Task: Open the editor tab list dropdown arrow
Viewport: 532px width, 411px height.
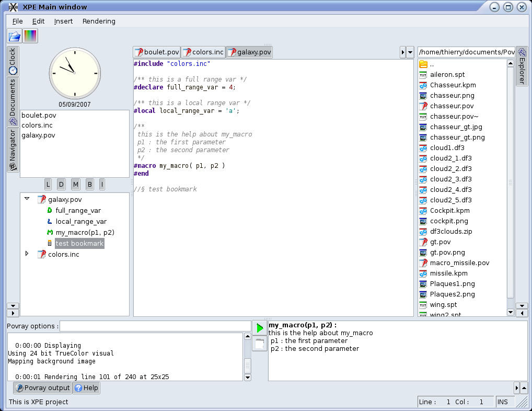Action: pyautogui.click(x=410, y=52)
